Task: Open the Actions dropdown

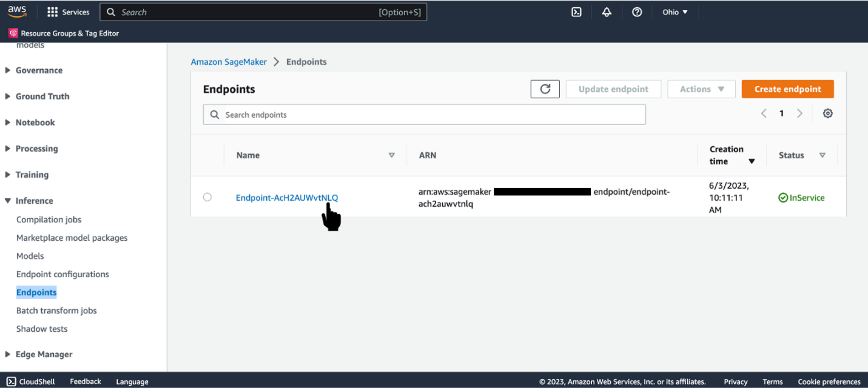Action: pyautogui.click(x=702, y=89)
